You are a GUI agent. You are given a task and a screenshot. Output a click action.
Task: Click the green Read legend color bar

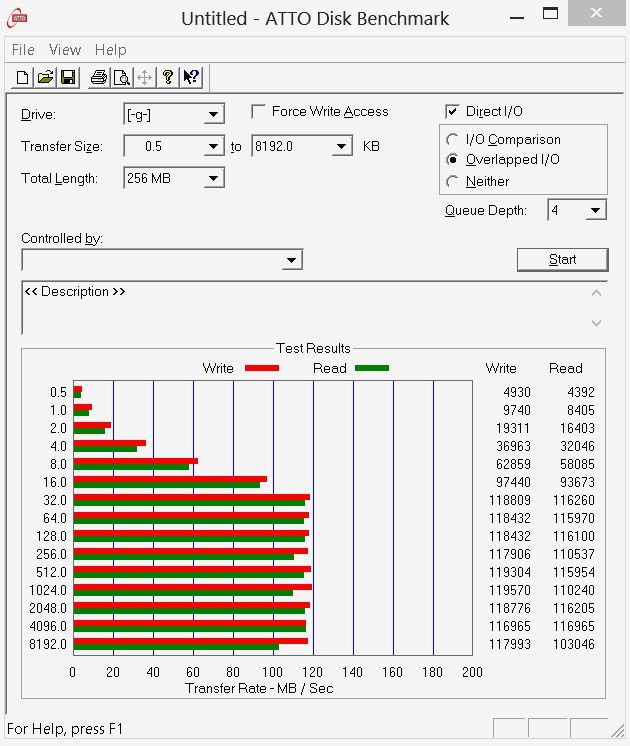(x=372, y=368)
